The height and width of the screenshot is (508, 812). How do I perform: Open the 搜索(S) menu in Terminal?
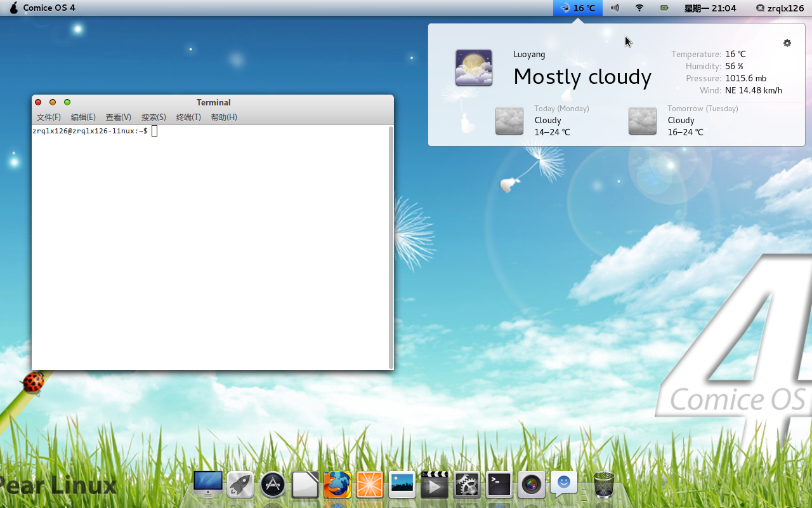(x=154, y=117)
